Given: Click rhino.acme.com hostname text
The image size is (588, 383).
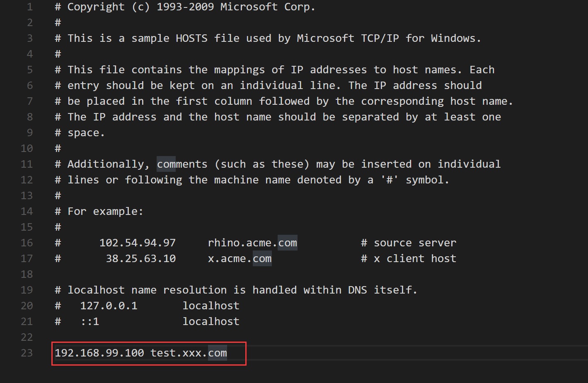Looking at the screenshot, I should click(252, 243).
